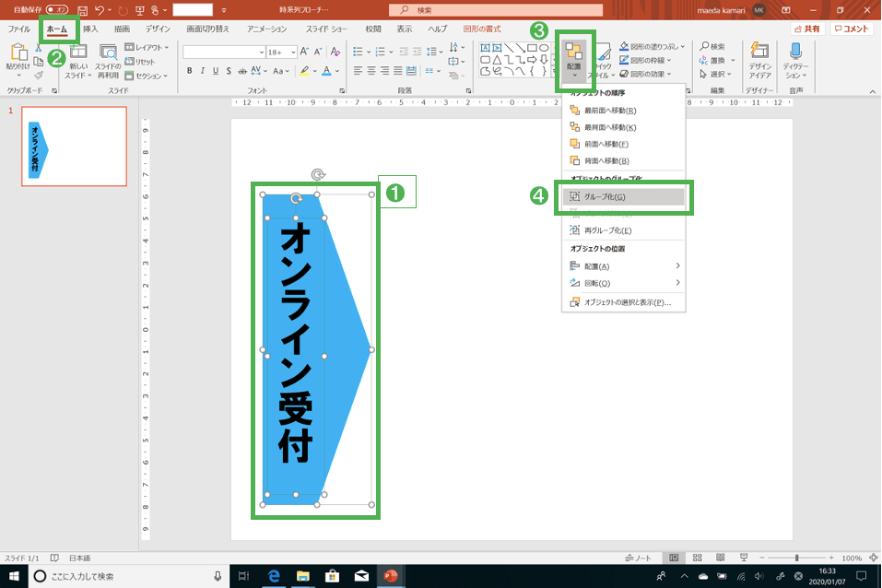Image resolution: width=882 pixels, height=588 pixels.
Task: Switch to the Shape Format (図形の書式) tab
Action: tap(482, 29)
